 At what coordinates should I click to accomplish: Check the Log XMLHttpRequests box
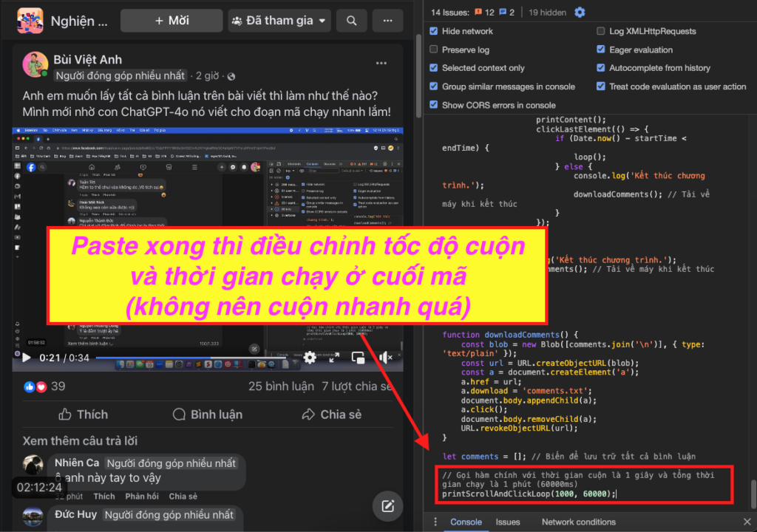pyautogui.click(x=601, y=31)
